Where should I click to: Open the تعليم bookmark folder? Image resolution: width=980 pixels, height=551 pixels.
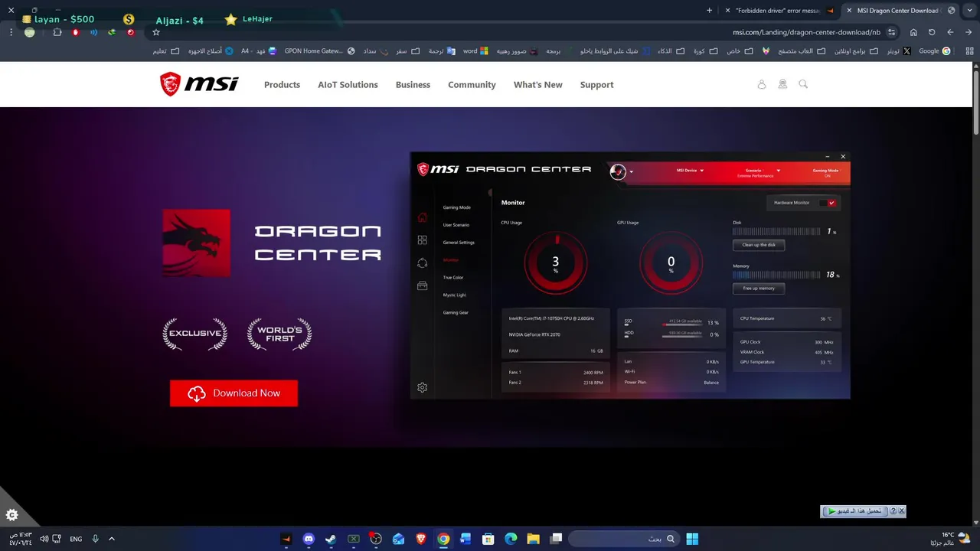click(x=165, y=51)
